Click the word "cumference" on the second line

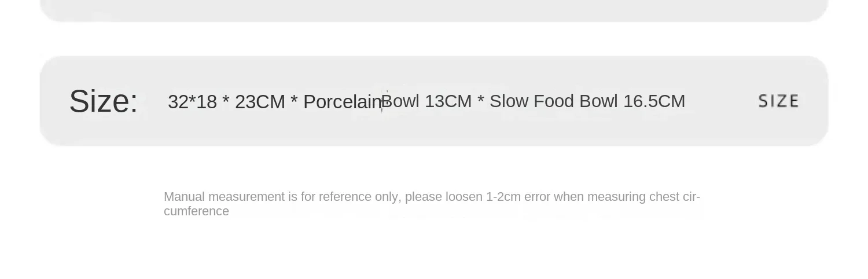click(196, 211)
